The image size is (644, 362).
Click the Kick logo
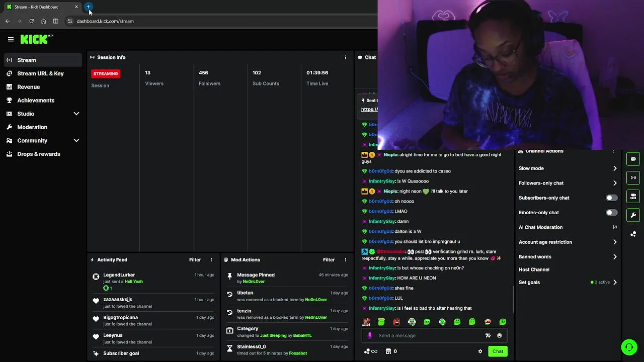(x=37, y=39)
